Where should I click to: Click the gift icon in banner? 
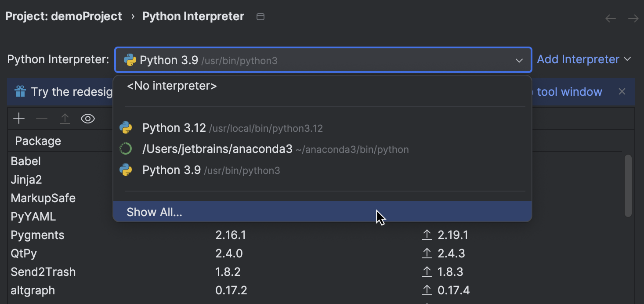20,91
